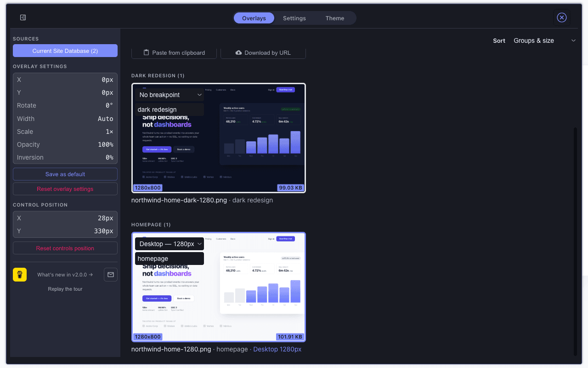Open the Sort Groups & size dropdown
The height and width of the screenshot is (368, 588).
tap(544, 40)
